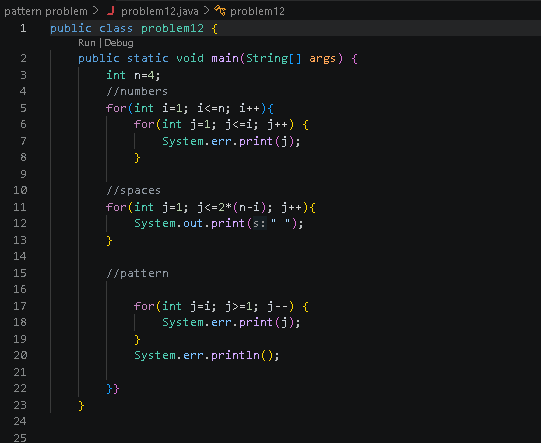Click line number 20 in the gutter
The height and width of the screenshot is (443, 541).
20,355
